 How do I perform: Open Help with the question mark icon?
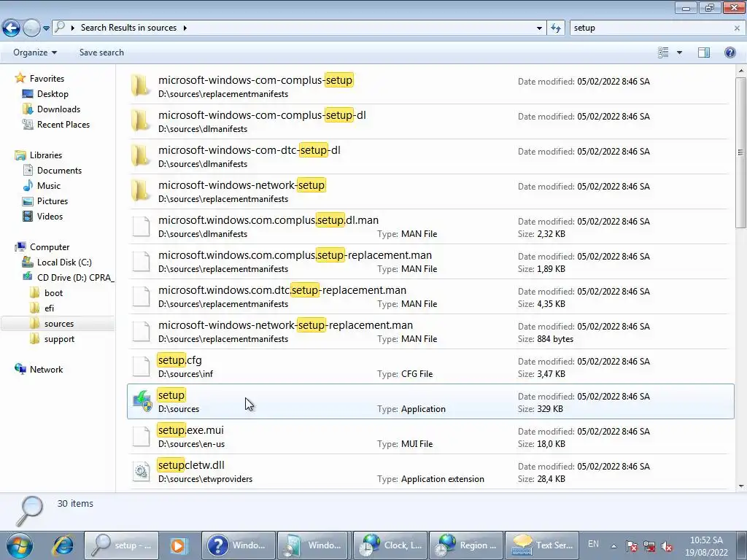[729, 52]
